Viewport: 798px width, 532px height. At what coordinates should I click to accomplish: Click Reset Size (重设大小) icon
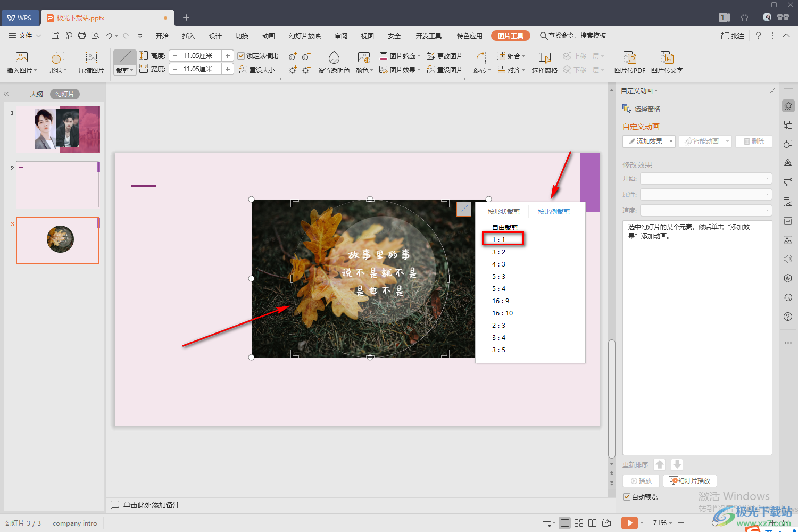tap(257, 70)
